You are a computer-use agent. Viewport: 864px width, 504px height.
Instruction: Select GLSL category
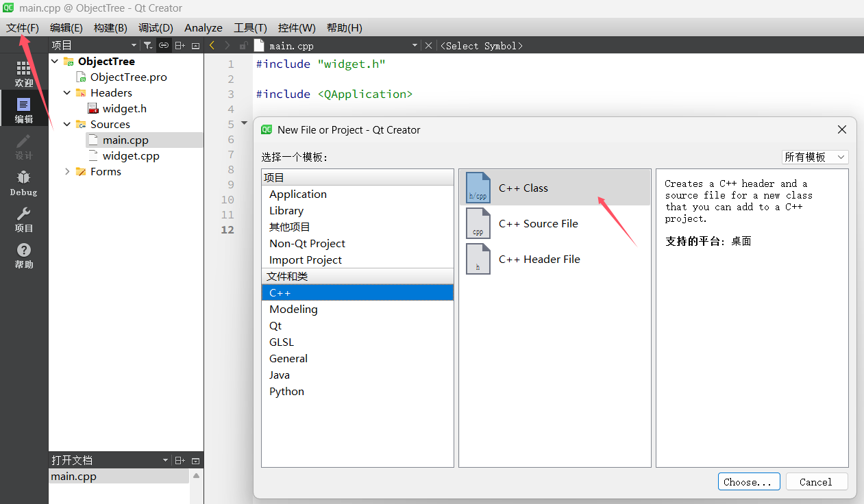point(357,342)
